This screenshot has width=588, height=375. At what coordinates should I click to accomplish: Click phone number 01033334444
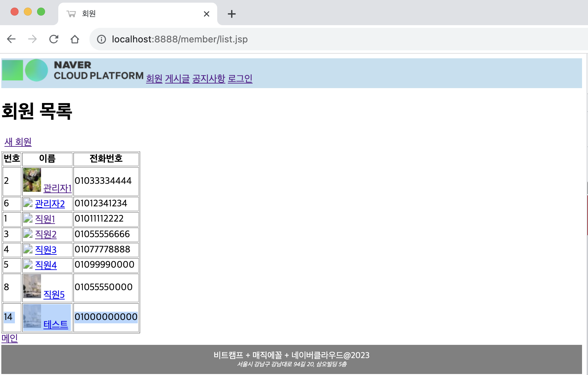click(x=103, y=181)
